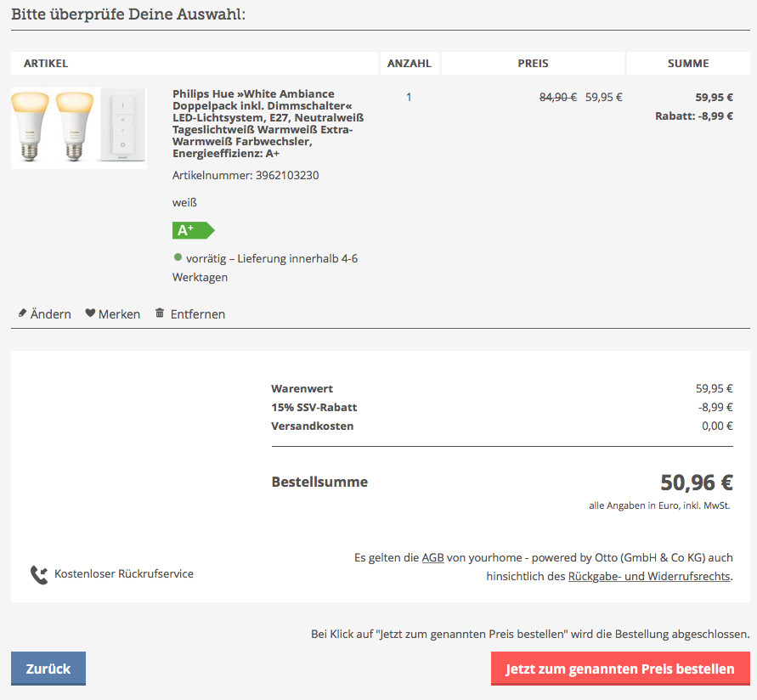Select the Kostenloser Rückrufservice text
The width and height of the screenshot is (757, 700).
point(124,574)
